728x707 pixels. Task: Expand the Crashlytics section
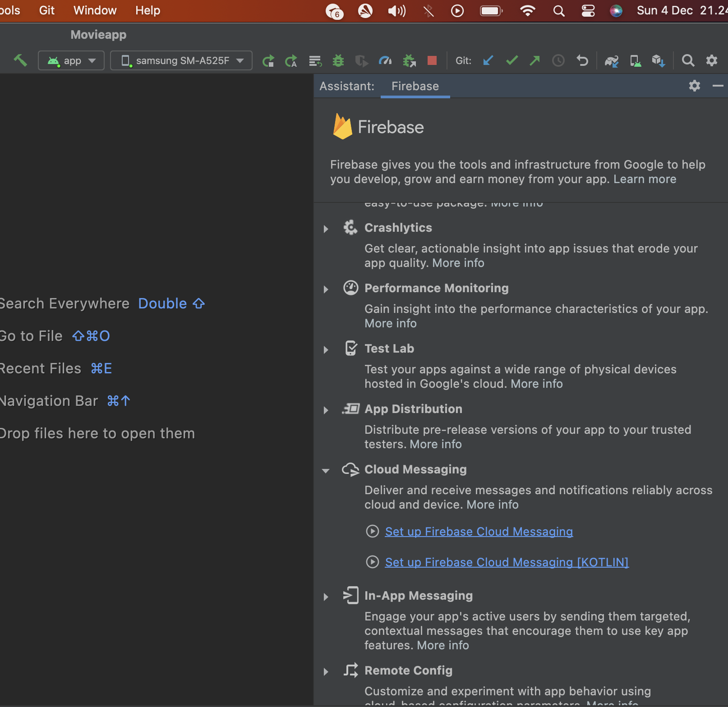[326, 229]
